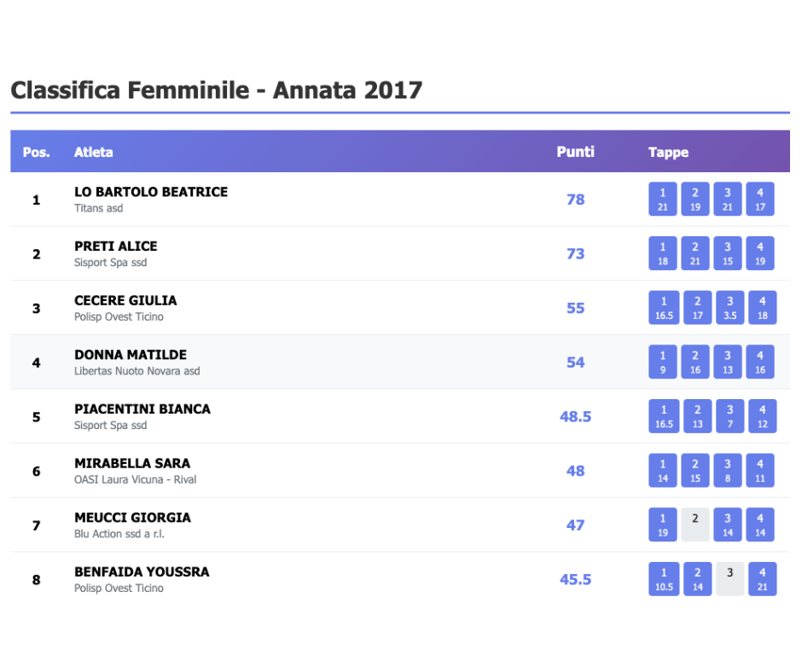Click grey stage 2 badge for Meucci Giorgia

click(695, 524)
